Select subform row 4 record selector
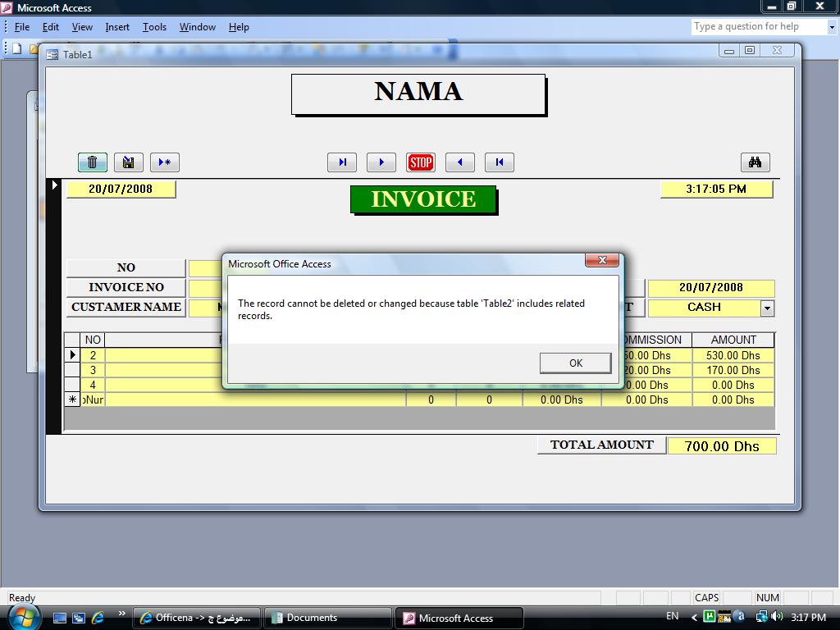 pos(72,385)
